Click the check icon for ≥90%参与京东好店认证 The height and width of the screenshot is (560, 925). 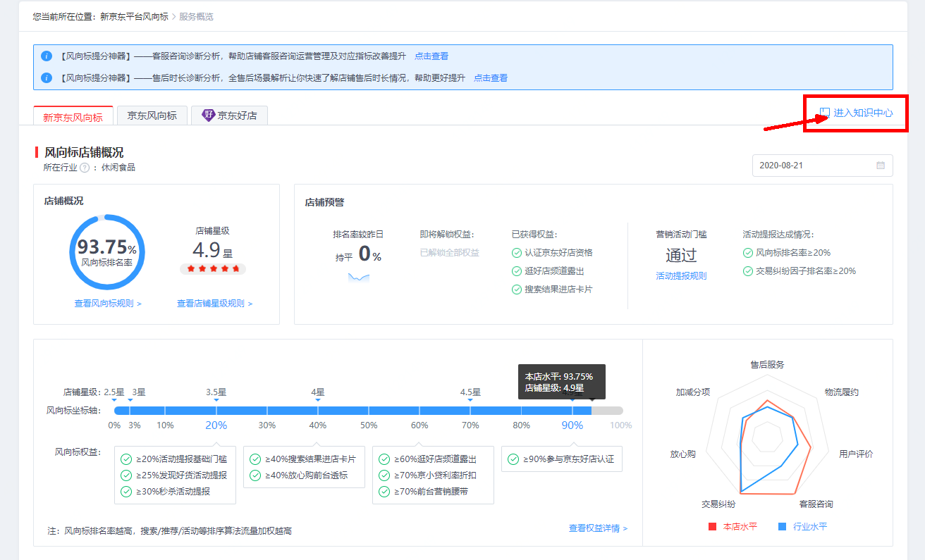point(513,459)
